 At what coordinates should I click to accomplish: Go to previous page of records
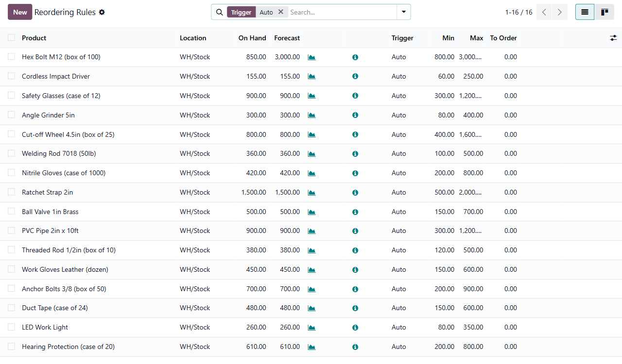pos(544,12)
